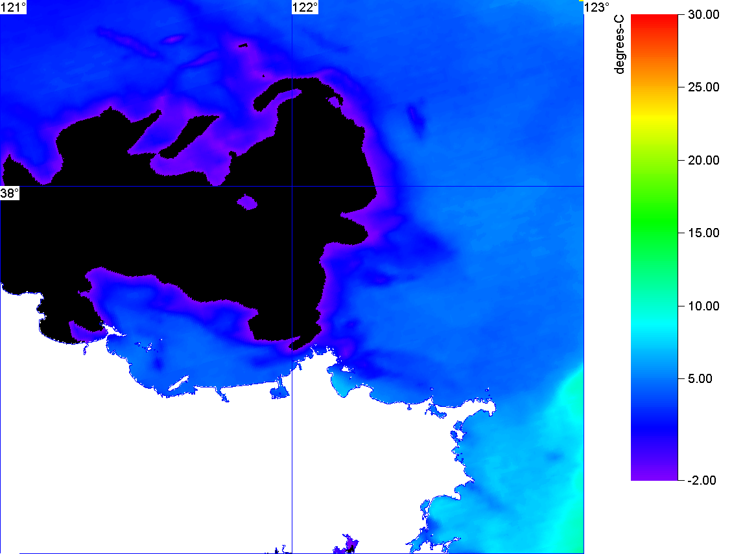Click the 122° longitude label

click(x=305, y=7)
